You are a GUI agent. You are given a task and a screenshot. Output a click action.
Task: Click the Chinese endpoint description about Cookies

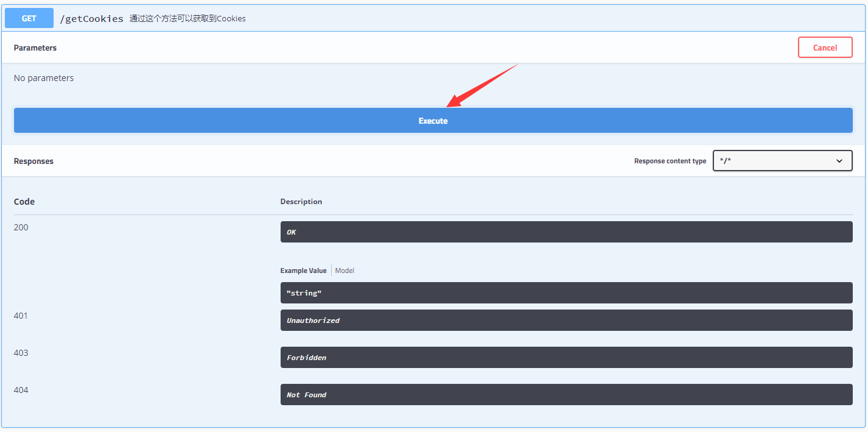point(187,19)
